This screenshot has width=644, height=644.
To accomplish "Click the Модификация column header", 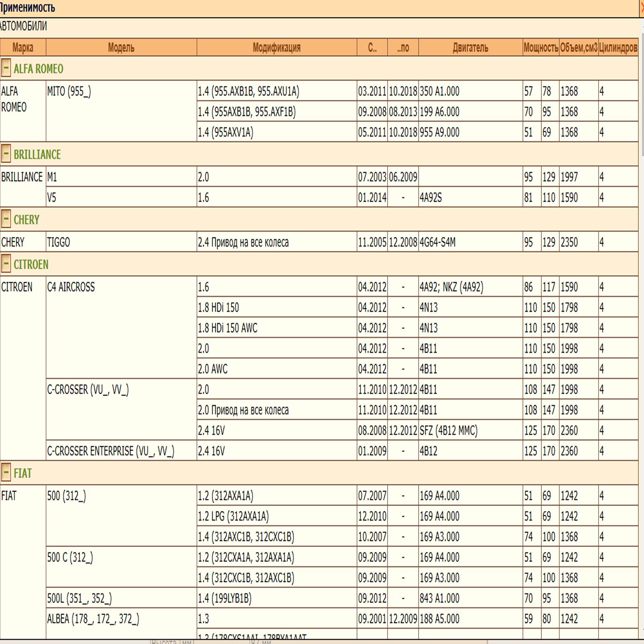I will click(x=277, y=47).
